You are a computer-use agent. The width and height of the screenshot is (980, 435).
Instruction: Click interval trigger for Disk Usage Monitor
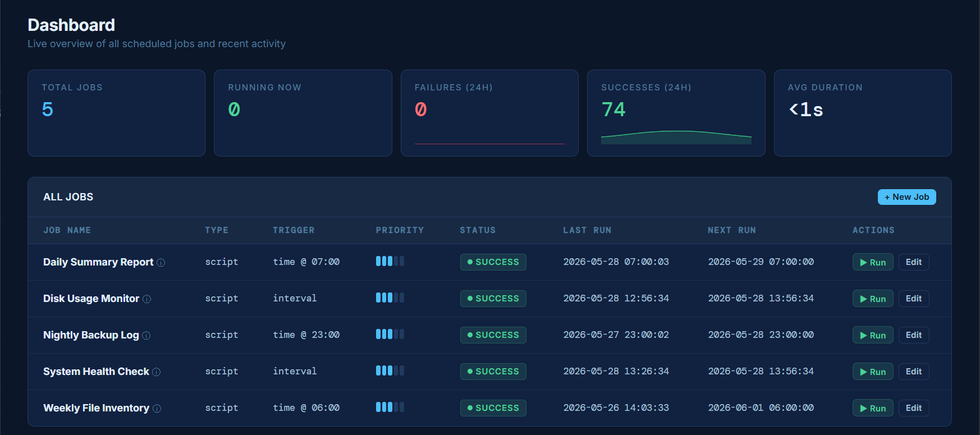[x=295, y=299]
